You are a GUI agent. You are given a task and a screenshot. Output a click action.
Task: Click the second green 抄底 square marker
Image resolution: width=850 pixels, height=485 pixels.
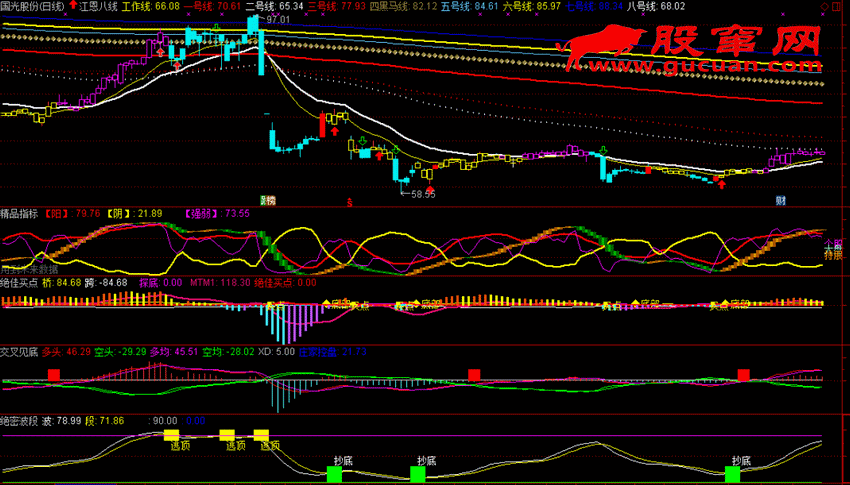417,474
